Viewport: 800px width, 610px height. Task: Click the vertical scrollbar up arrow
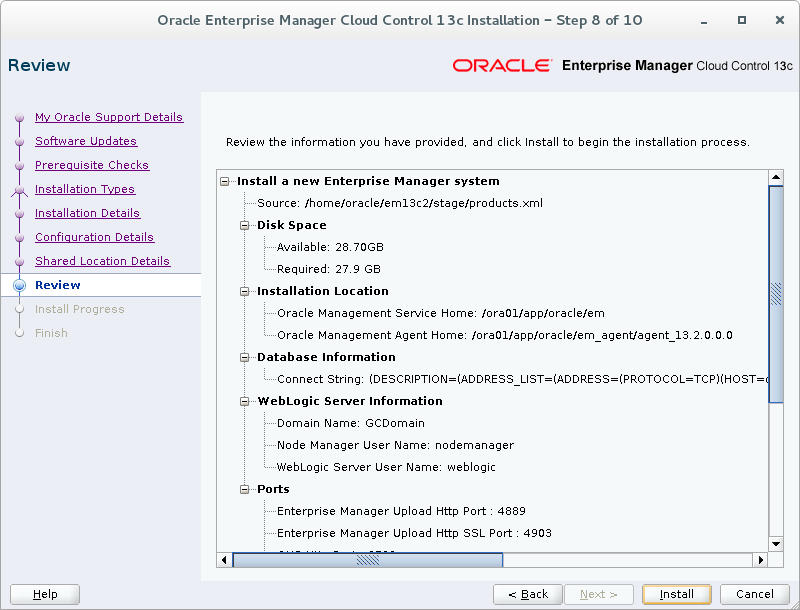pos(776,177)
